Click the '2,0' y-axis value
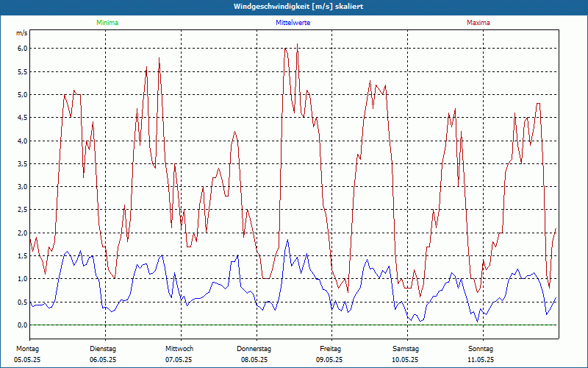 pyautogui.click(x=23, y=233)
